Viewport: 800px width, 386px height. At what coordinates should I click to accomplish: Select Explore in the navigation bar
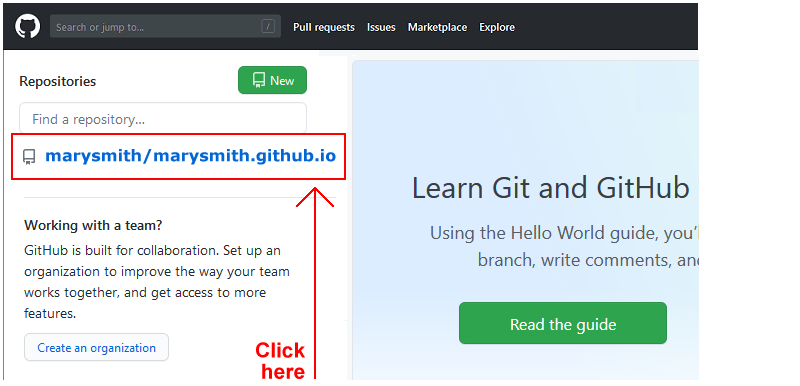pyautogui.click(x=497, y=28)
